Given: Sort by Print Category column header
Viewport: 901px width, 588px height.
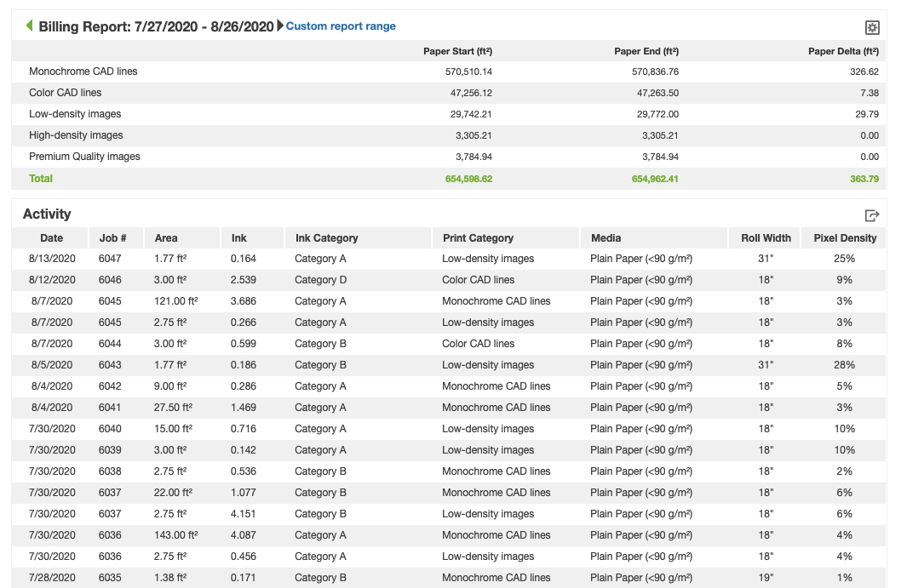Looking at the screenshot, I should point(478,238).
